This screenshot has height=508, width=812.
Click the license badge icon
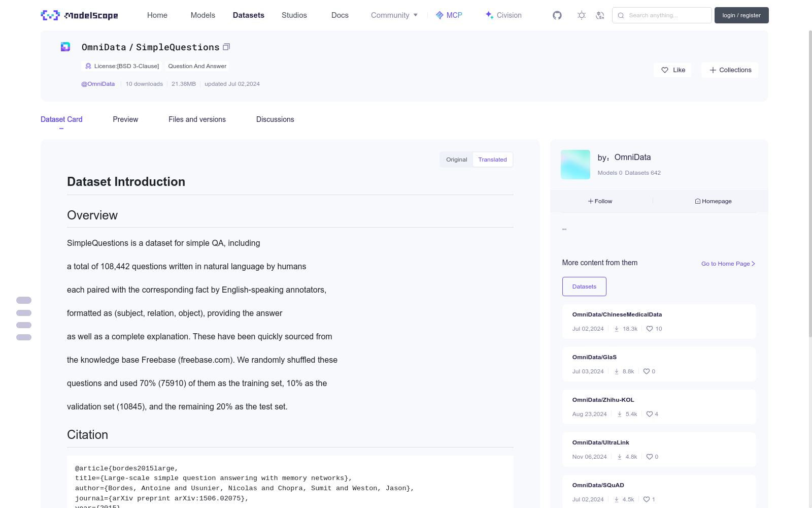click(88, 66)
